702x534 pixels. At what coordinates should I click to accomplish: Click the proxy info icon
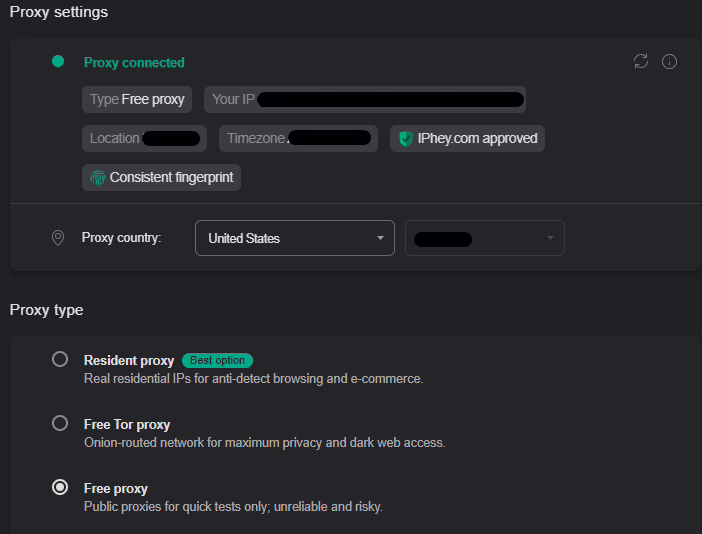(669, 62)
